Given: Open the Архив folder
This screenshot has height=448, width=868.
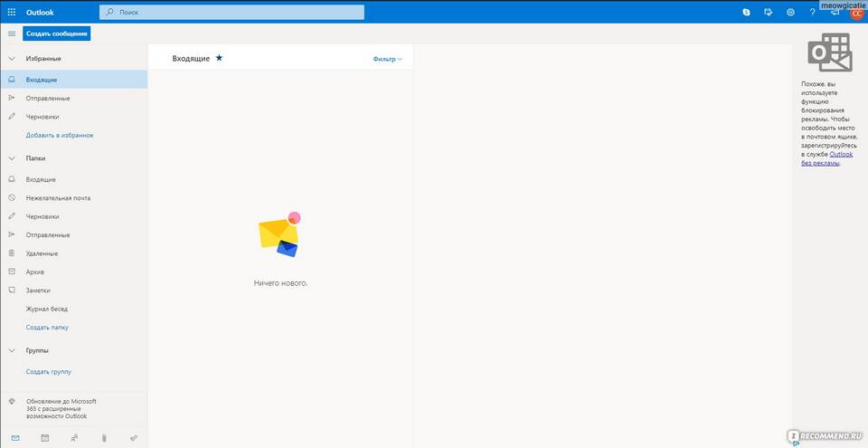Looking at the screenshot, I should (x=35, y=272).
